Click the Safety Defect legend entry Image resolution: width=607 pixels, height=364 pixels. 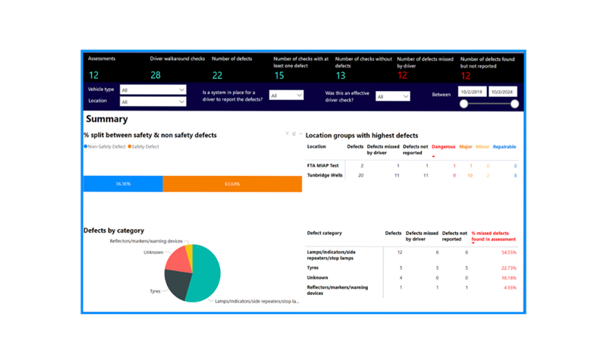[143, 146]
